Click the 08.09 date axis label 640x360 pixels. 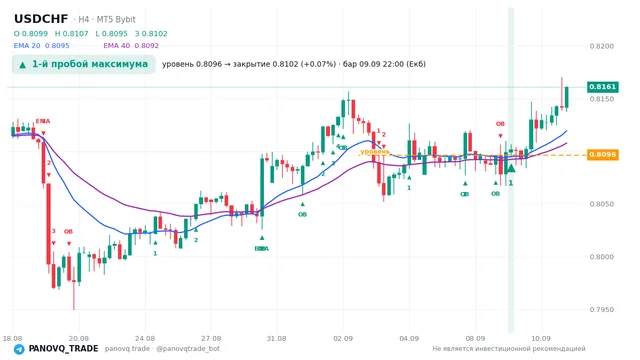(475, 338)
